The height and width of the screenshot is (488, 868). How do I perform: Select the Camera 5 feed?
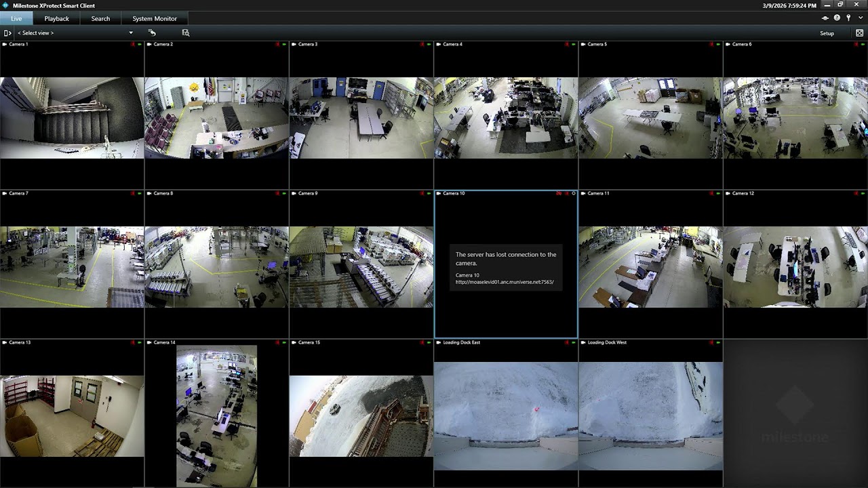(650, 118)
